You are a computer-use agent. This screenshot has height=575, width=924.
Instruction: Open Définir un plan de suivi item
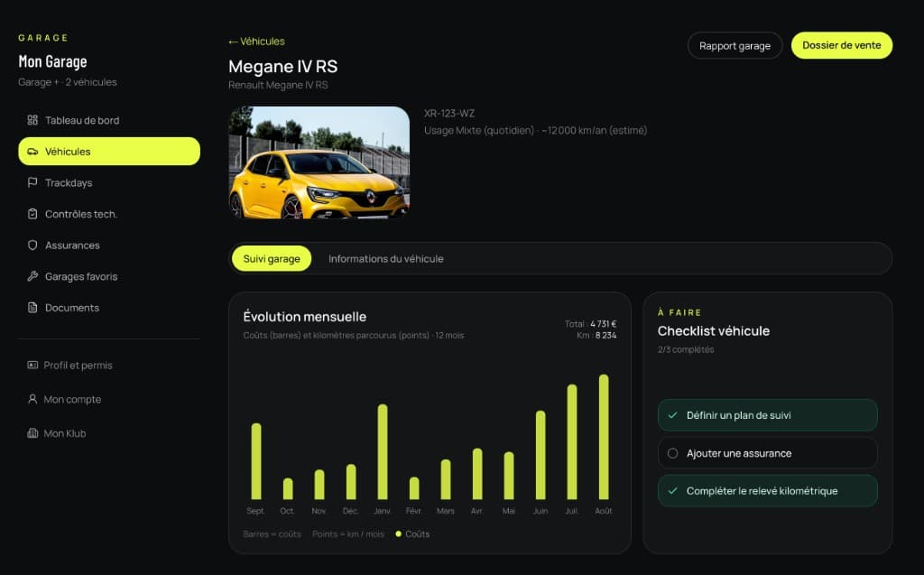[767, 415]
